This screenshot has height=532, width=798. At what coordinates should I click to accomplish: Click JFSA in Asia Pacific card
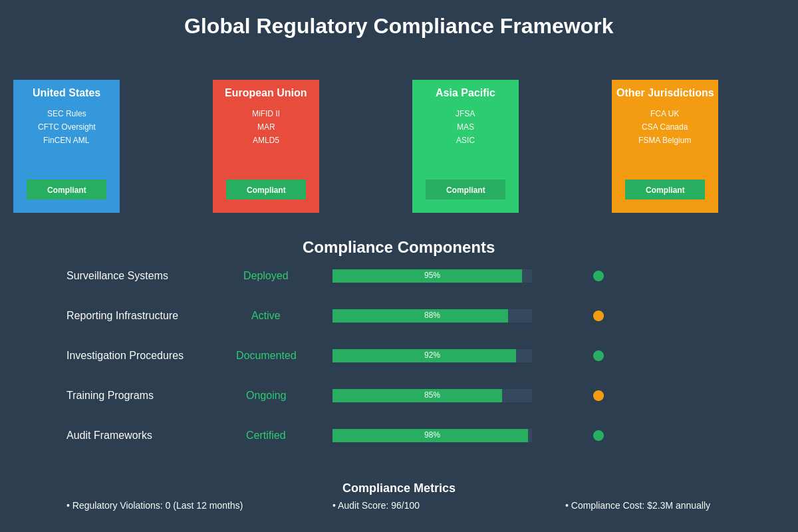pos(465,114)
